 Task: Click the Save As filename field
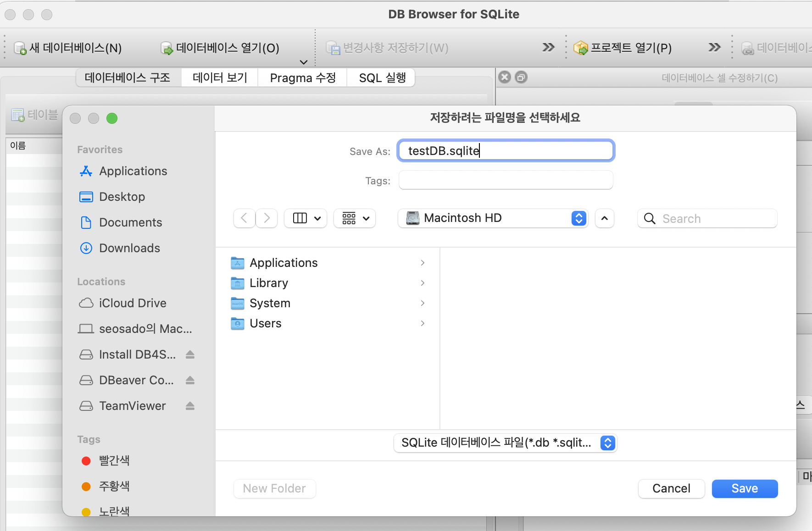[506, 151]
